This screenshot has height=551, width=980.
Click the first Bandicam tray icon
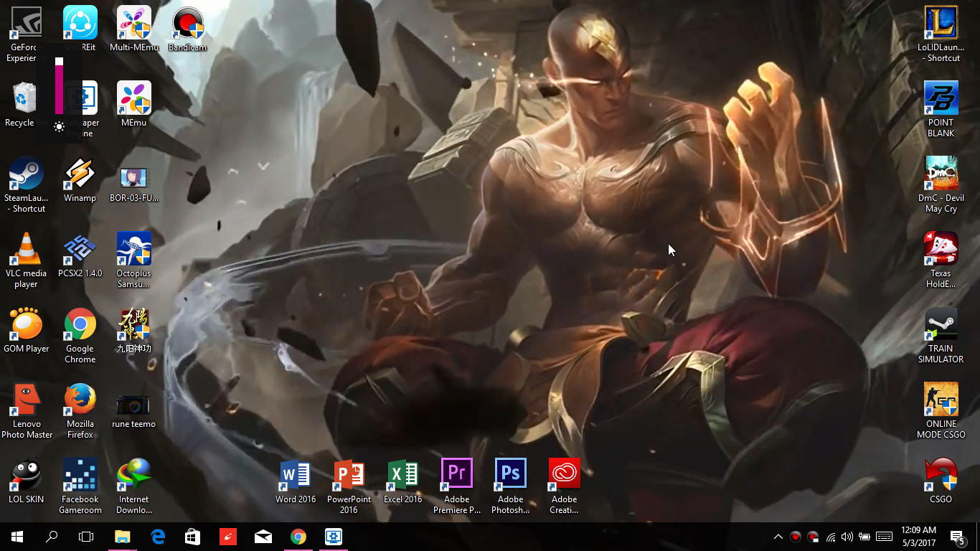pyautogui.click(x=796, y=537)
